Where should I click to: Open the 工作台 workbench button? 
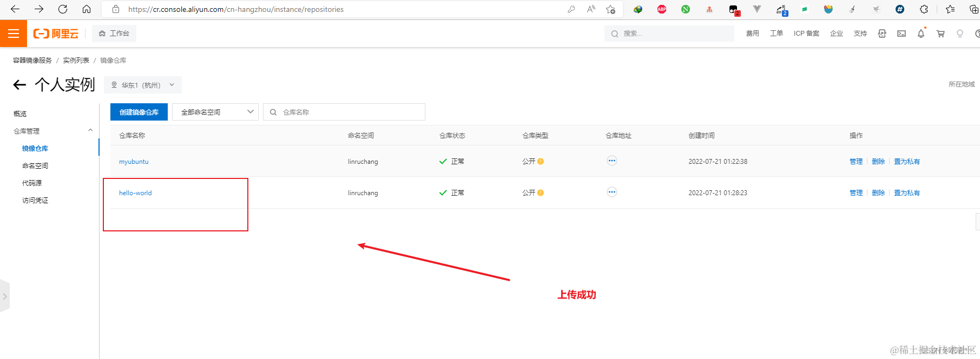coord(114,34)
